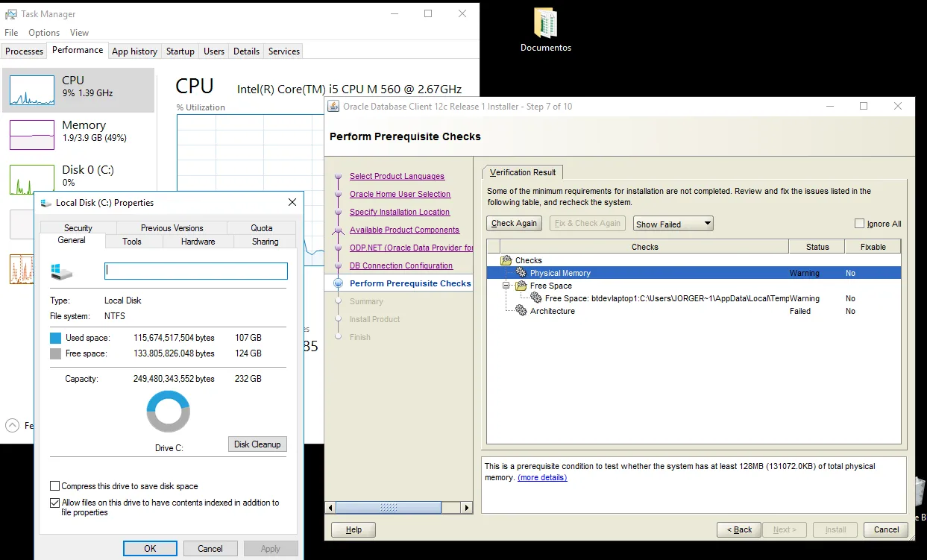Select the Architecture check row

[x=694, y=311]
